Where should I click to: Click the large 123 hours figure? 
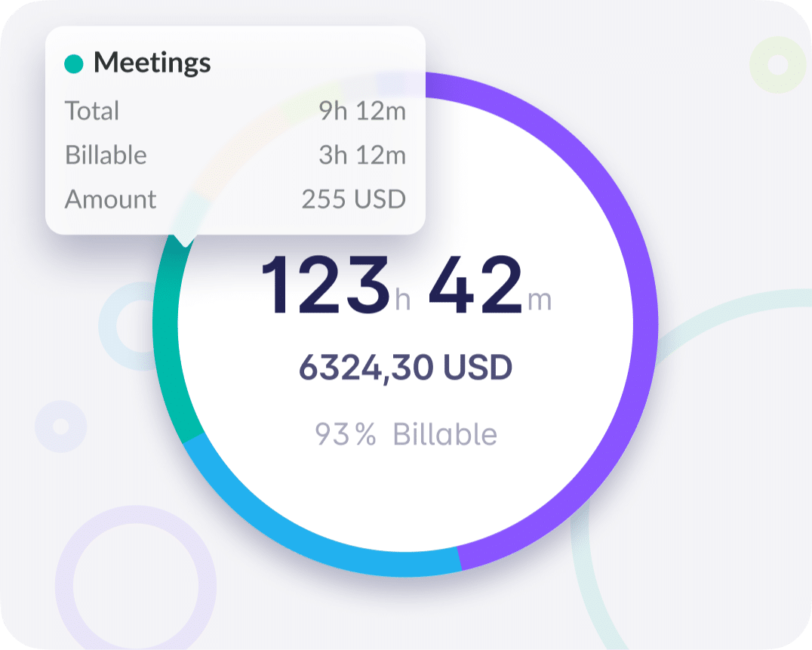coord(325,285)
